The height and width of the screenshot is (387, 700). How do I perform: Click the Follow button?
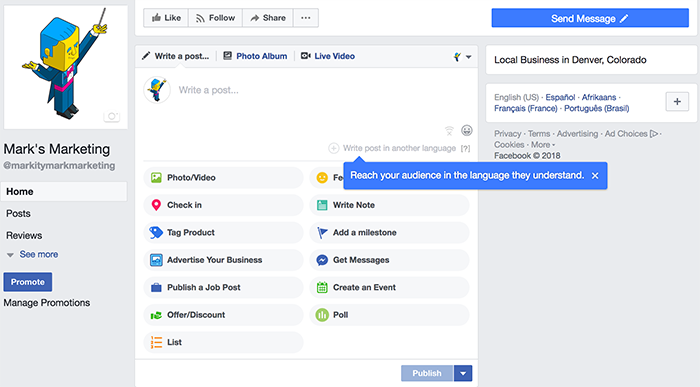click(x=215, y=18)
